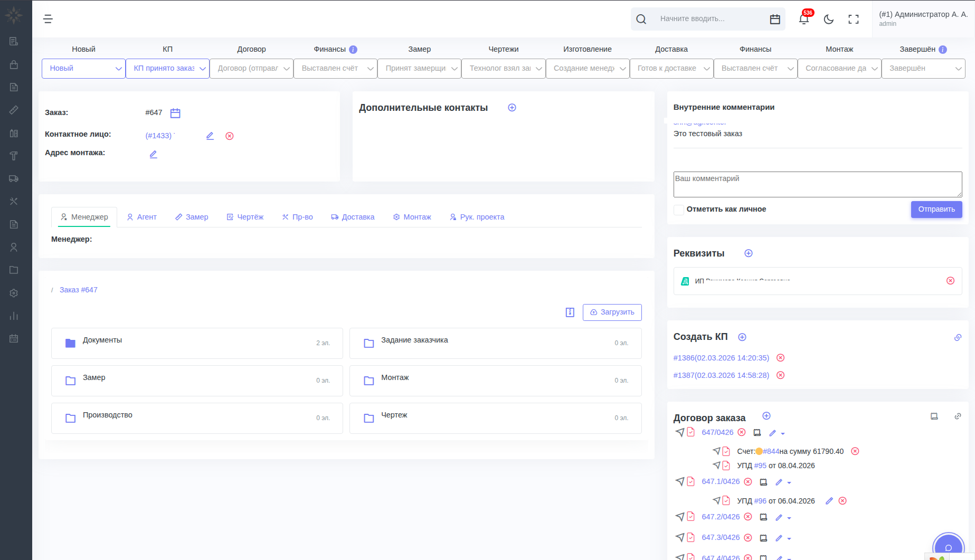Open invoice link #844
The width and height of the screenshot is (975, 560).
click(771, 451)
